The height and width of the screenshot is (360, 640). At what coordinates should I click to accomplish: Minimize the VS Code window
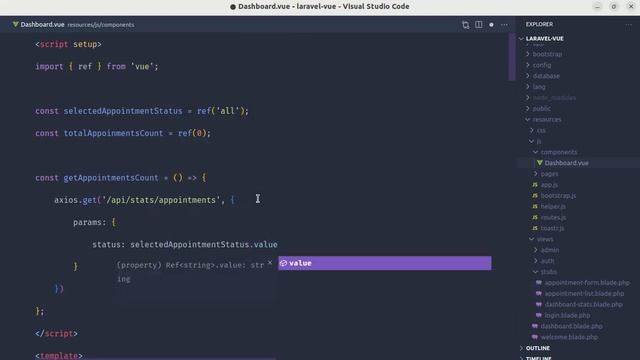597,7
